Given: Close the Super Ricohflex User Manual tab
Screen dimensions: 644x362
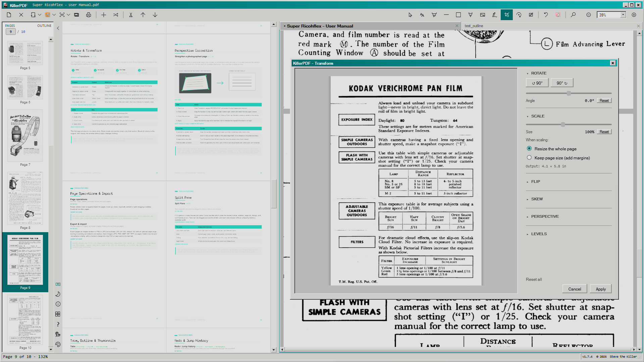Looking at the screenshot, I should point(457,26).
